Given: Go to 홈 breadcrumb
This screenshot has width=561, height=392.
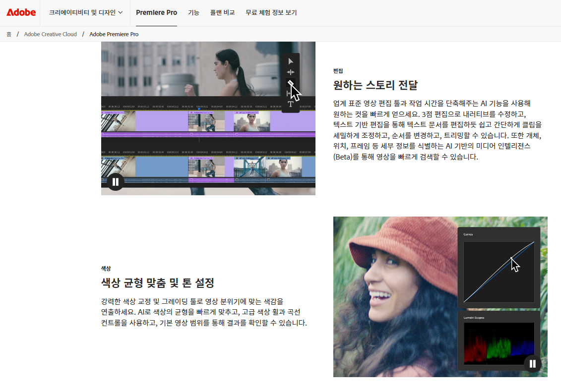Looking at the screenshot, I should 9,34.
